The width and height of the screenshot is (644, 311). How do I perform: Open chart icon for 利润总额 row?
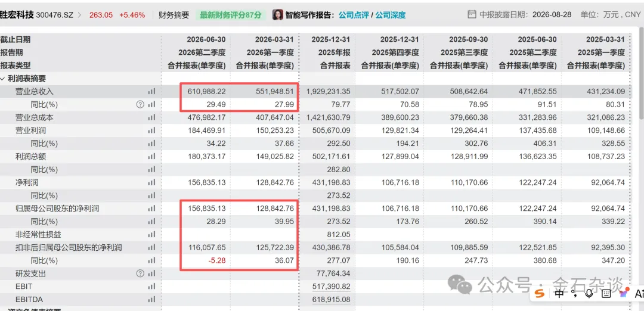click(x=151, y=156)
